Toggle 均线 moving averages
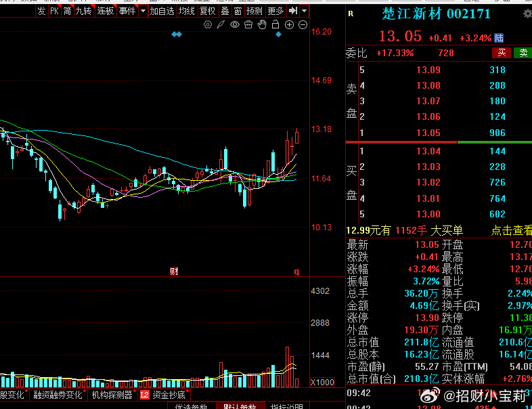 (x=187, y=11)
